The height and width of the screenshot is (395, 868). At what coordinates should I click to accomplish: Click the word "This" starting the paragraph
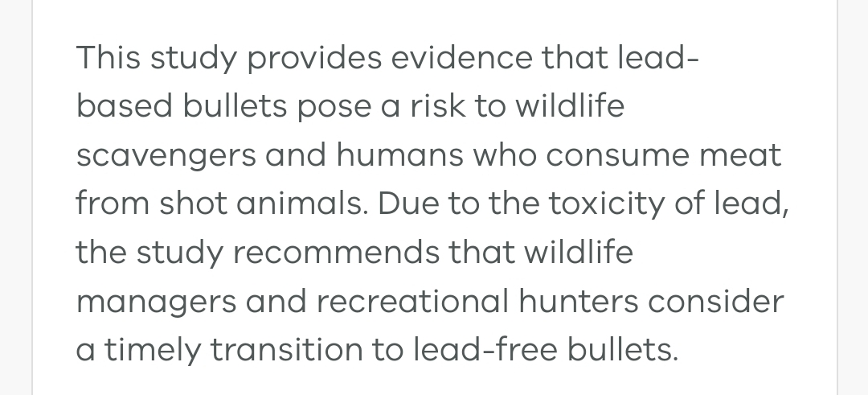click(x=108, y=57)
